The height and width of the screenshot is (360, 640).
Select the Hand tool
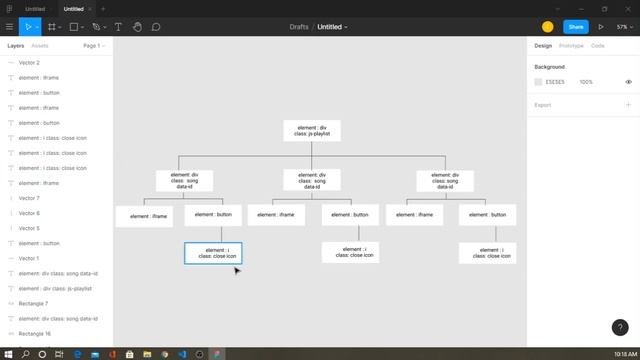point(138,27)
